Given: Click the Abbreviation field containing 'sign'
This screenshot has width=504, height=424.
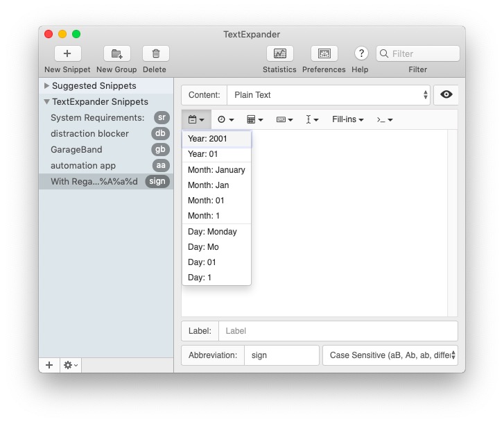Looking at the screenshot, I should 281,355.
